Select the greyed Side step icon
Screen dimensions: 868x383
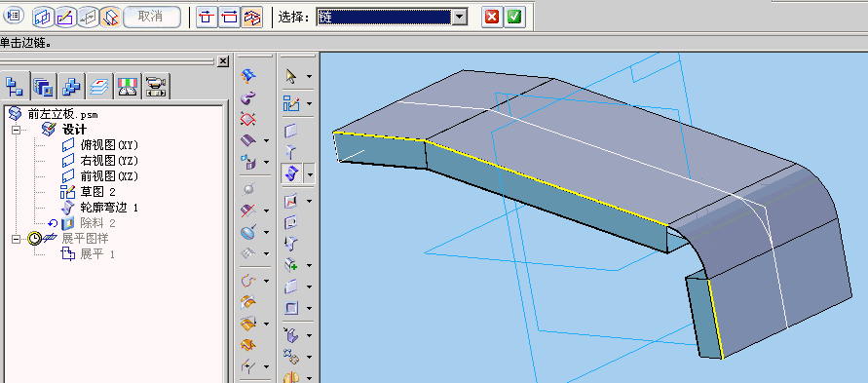[88, 18]
